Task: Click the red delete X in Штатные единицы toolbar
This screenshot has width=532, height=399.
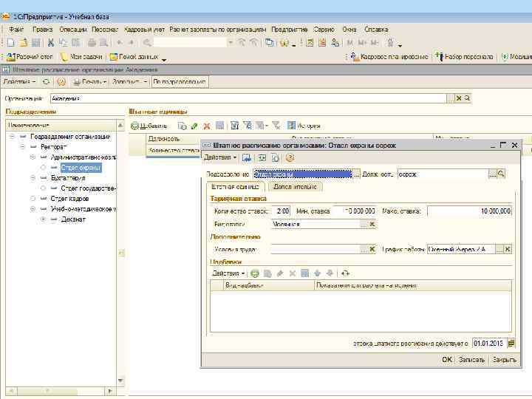Action: pyautogui.click(x=207, y=126)
